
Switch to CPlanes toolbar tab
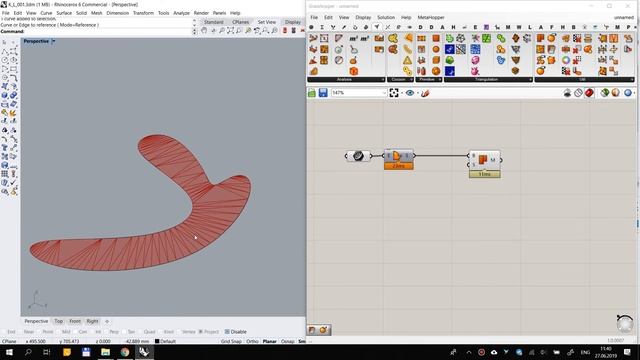pyautogui.click(x=240, y=22)
